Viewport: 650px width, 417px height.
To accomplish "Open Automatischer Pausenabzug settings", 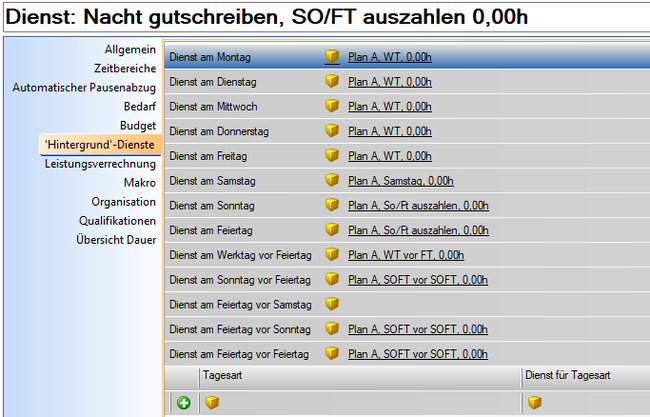I will [x=84, y=87].
